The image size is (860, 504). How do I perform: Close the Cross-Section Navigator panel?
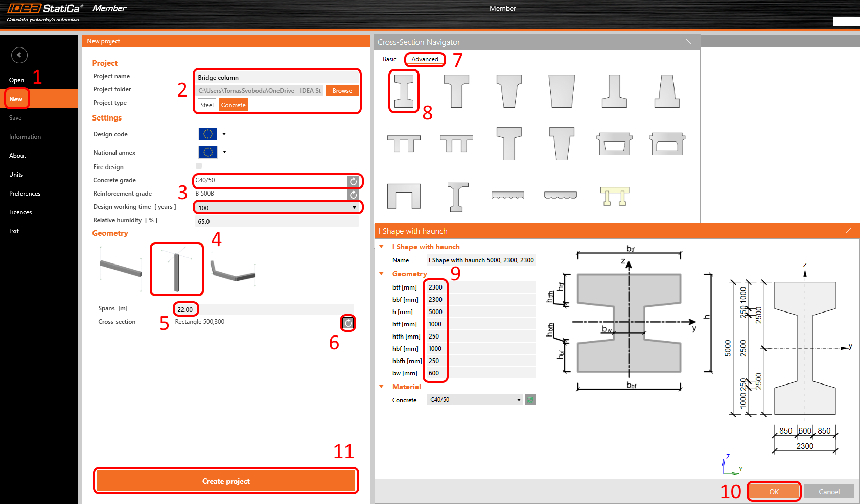689,42
